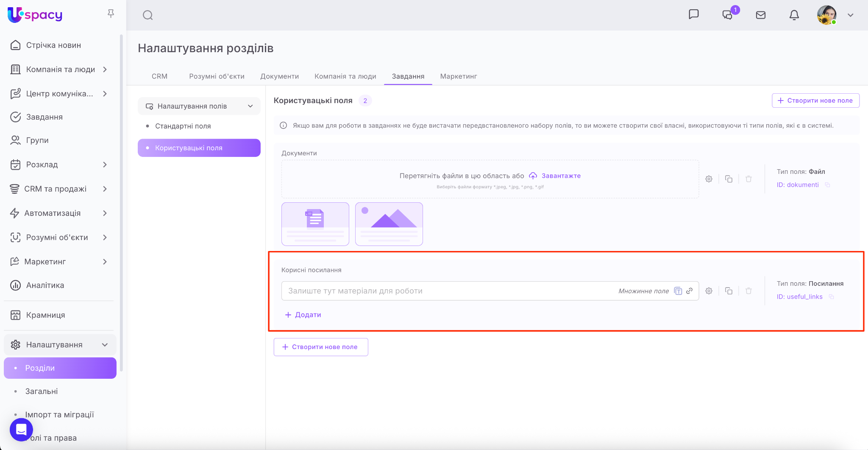Duplicate the Документи field with copy icon
Screen dimensions: 868x450
[x=729, y=179]
